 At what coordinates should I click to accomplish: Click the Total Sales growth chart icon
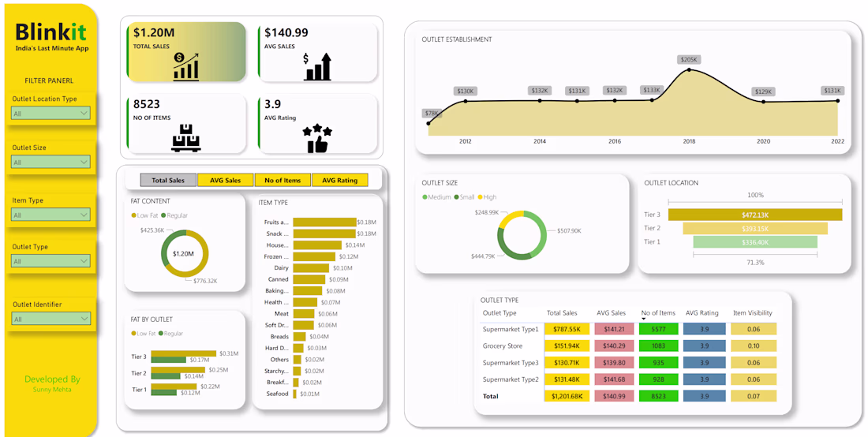pos(185,65)
